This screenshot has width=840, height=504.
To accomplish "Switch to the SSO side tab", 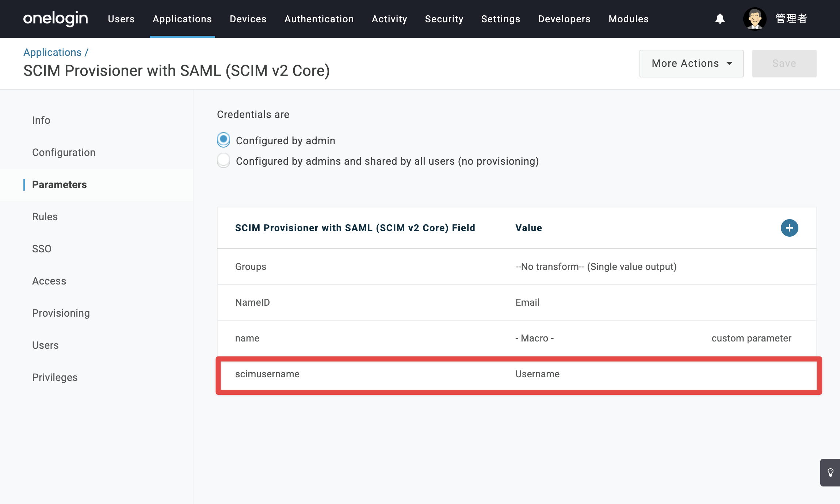I will point(42,249).
